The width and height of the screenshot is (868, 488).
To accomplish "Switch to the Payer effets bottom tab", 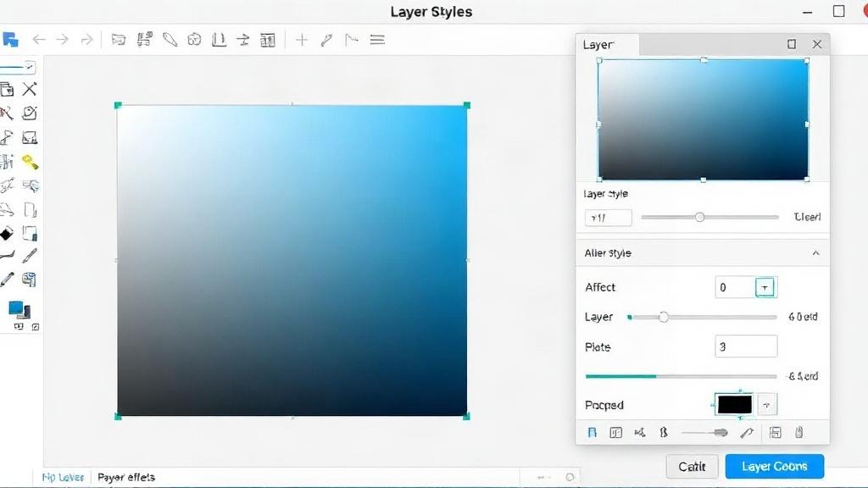I will tap(126, 477).
